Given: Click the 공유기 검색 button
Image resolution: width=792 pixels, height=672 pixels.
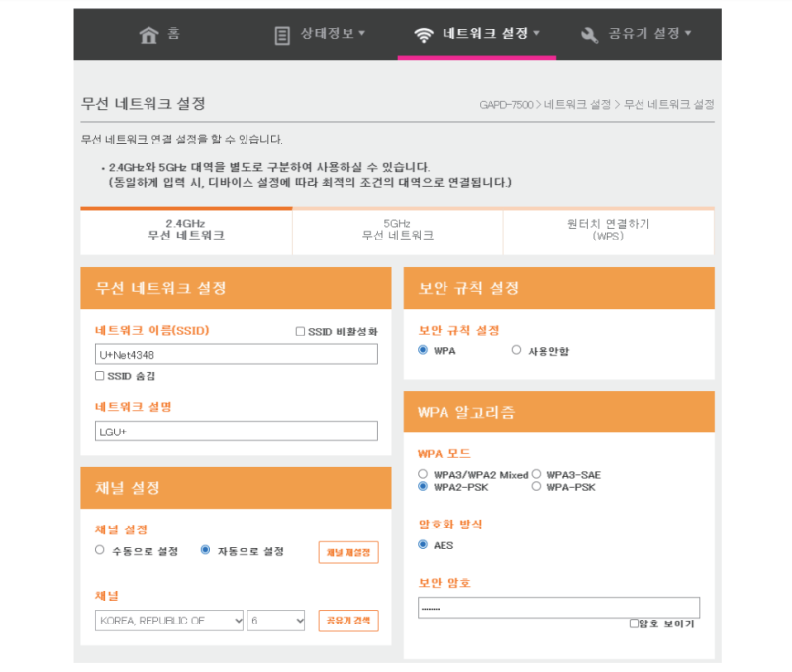Looking at the screenshot, I should 349,620.
